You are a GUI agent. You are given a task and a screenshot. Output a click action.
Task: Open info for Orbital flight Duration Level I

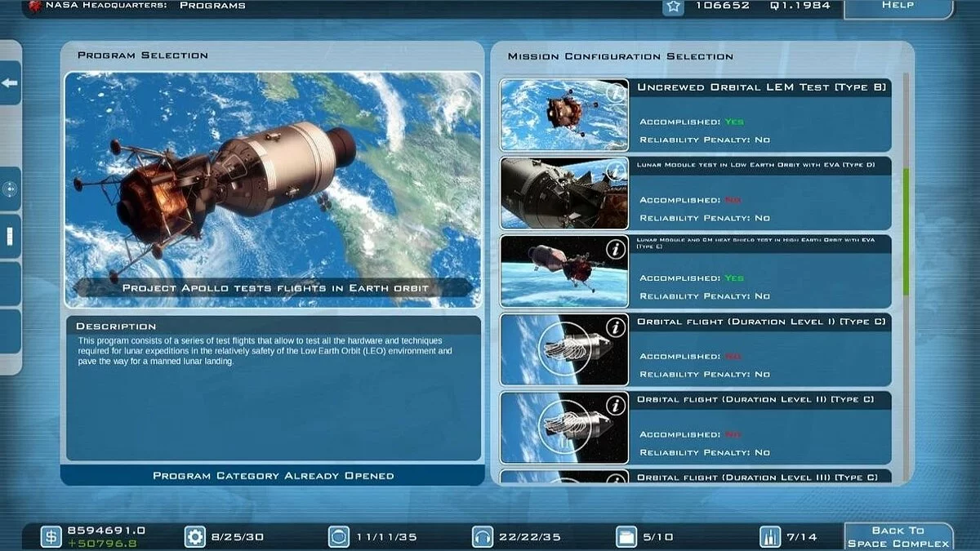tap(617, 327)
